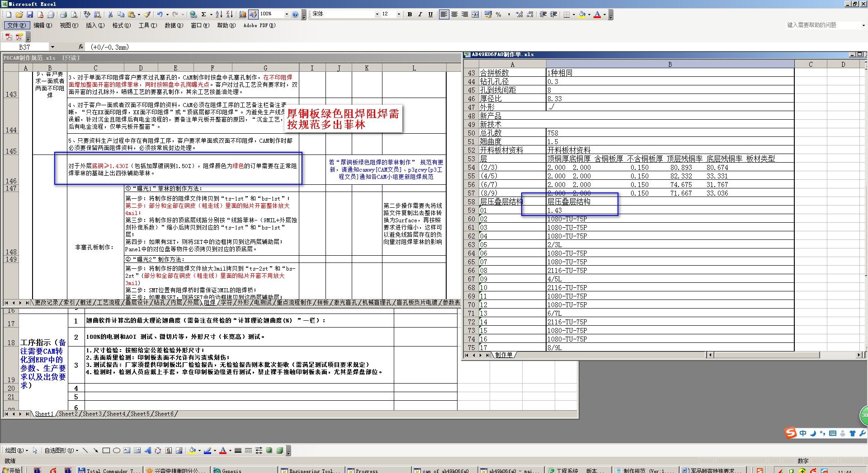Open the font size 12 dropdown
Image resolution: width=868 pixels, height=473 pixels.
point(399,14)
